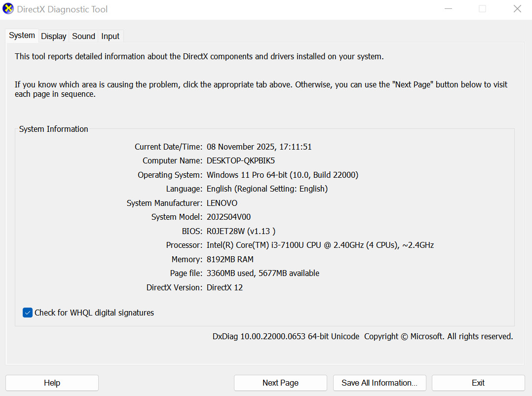Viewport: 532px width, 396px height.
Task: Click the disabled maximize window button
Action: [483, 9]
